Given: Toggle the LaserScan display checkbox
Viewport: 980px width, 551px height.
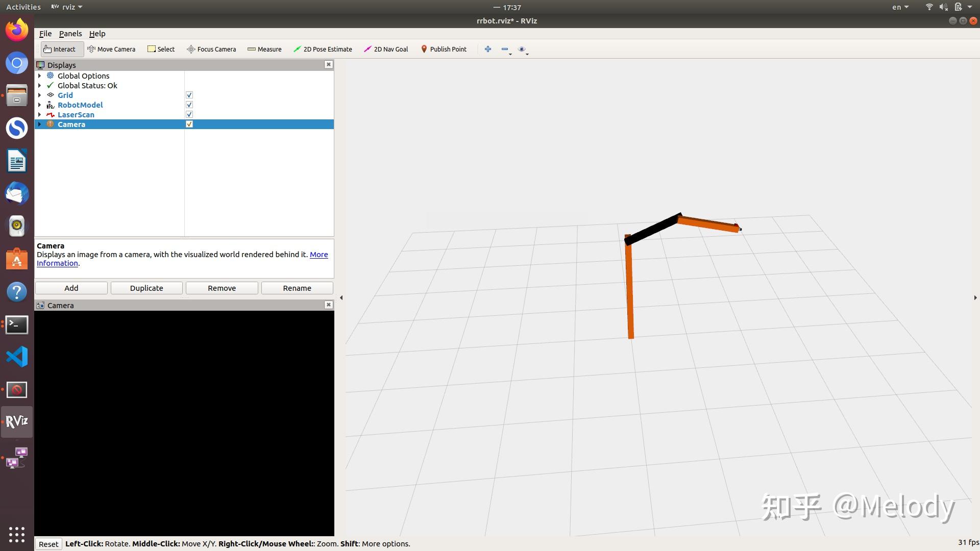Looking at the screenshot, I should click(189, 115).
